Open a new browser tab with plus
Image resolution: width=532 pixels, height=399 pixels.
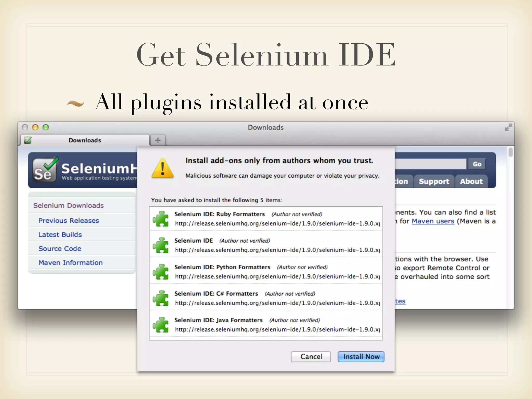click(x=158, y=140)
